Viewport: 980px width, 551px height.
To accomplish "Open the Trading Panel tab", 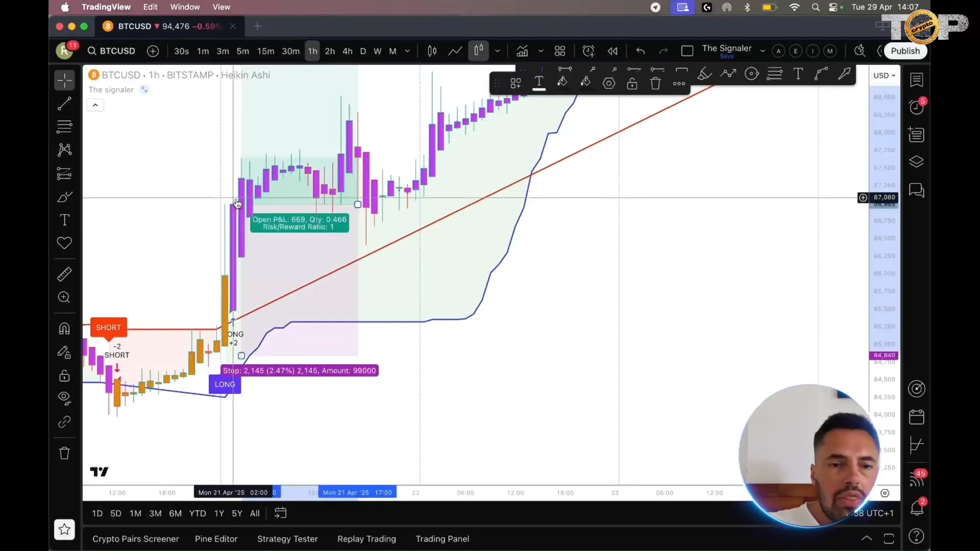I will tap(443, 539).
